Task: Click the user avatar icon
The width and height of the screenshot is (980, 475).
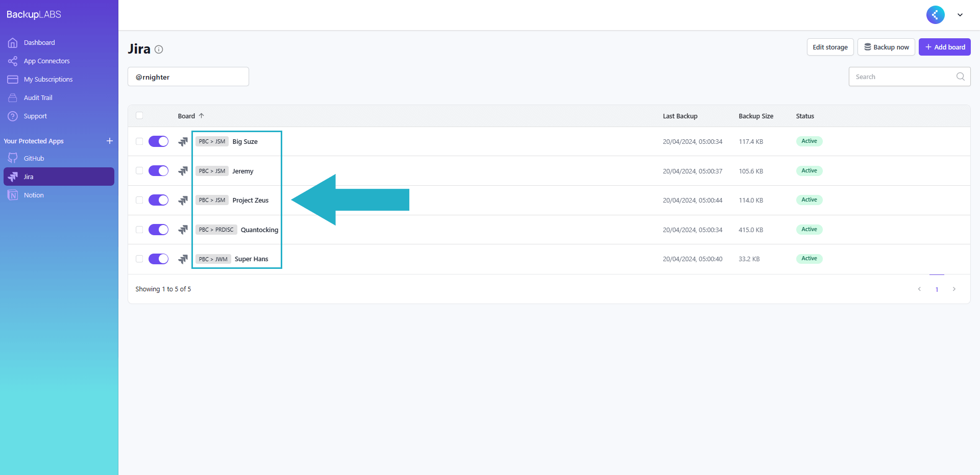Action: 936,15
